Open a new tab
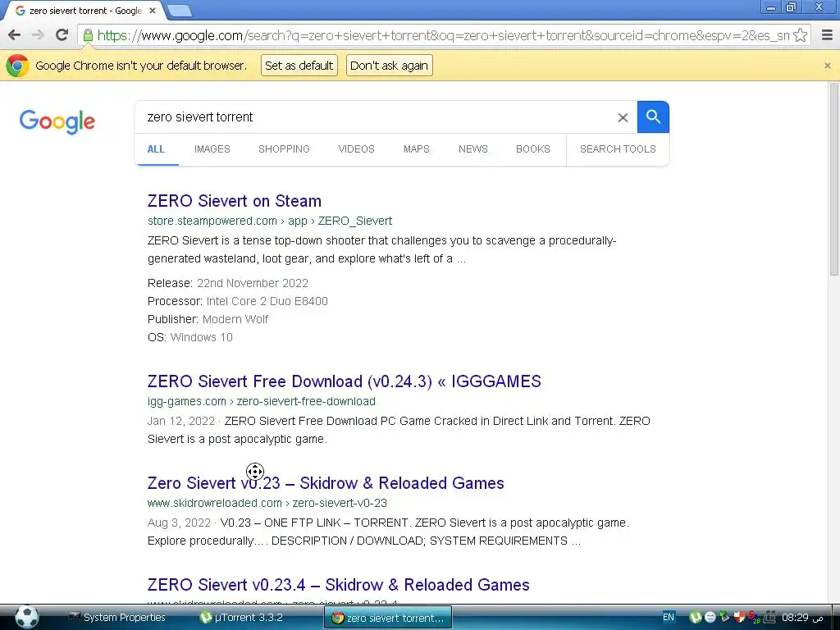840x630 pixels. pos(180,10)
